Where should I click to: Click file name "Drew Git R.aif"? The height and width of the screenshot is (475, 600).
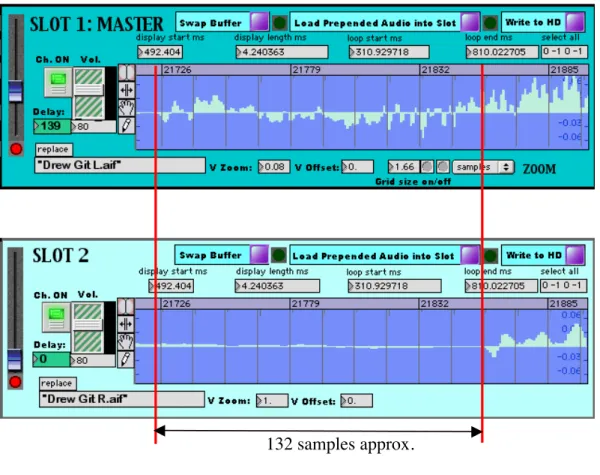click(122, 399)
